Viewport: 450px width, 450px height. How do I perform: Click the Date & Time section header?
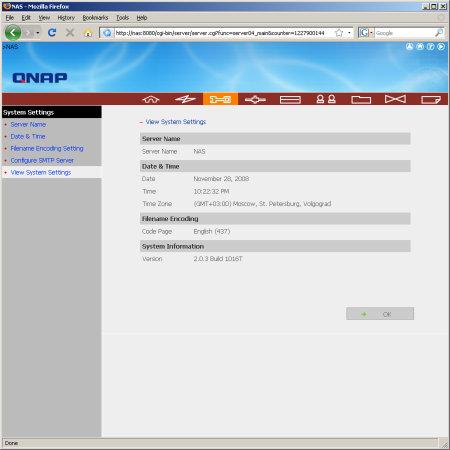[275, 166]
